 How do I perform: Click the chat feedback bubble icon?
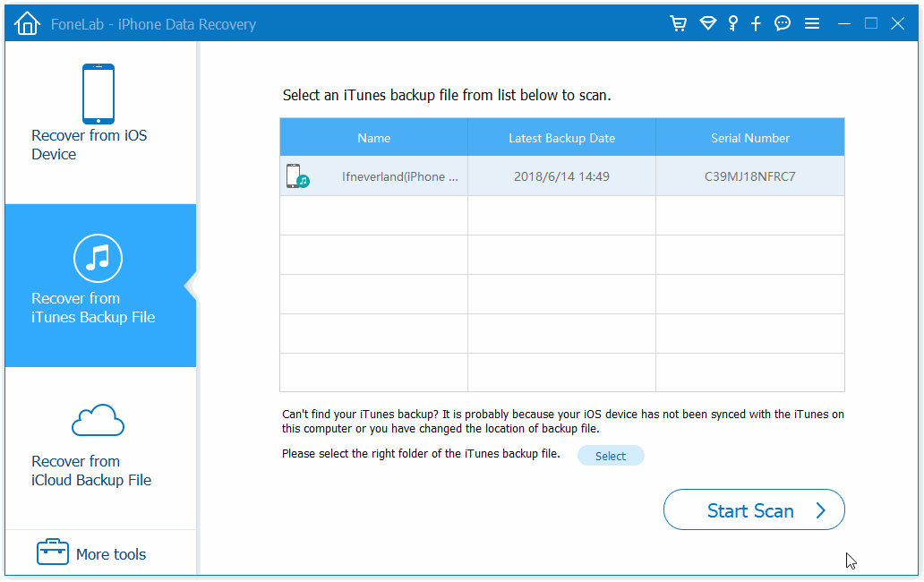[x=782, y=23]
